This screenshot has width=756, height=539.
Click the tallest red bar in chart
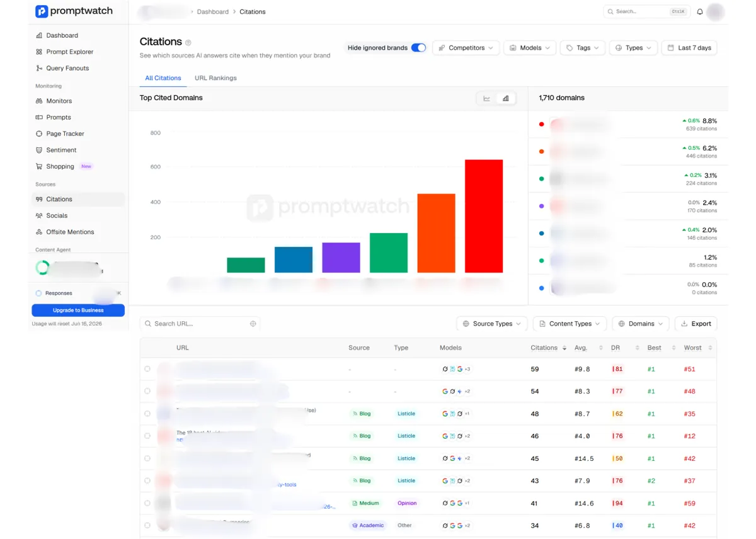[x=484, y=216]
